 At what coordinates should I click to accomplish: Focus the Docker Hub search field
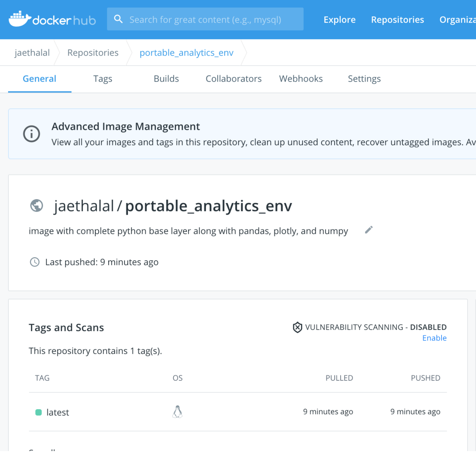[x=211, y=19]
